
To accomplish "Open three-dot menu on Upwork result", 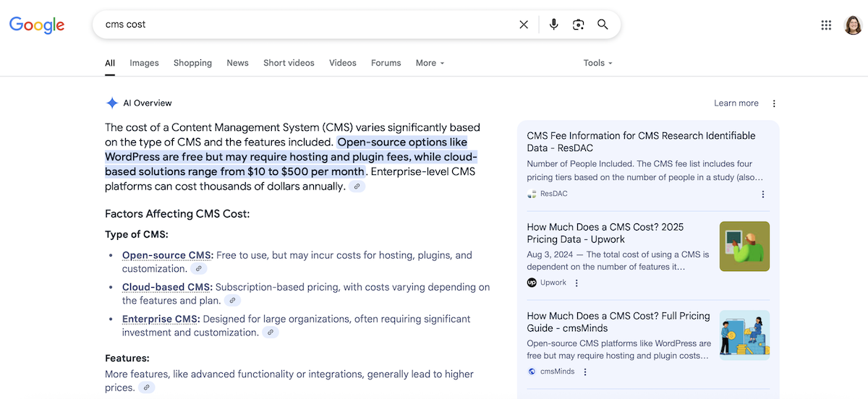I will click(576, 283).
